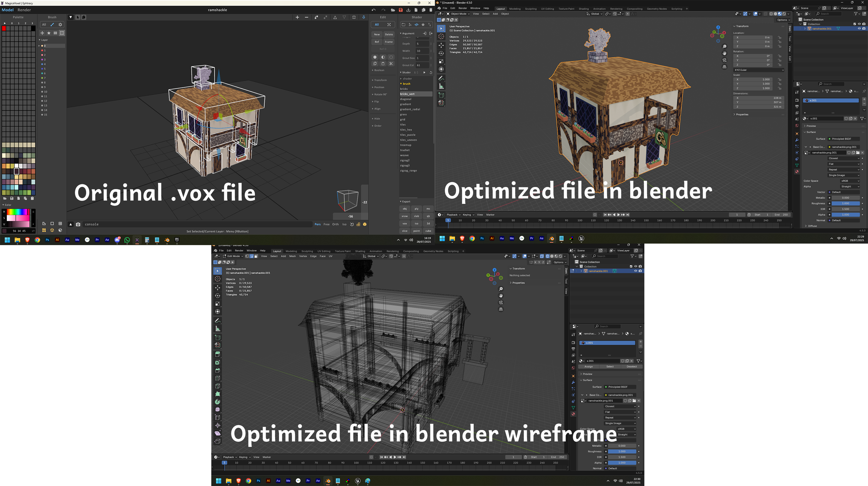Click the console input field in MagicaVoxel
This screenshot has height=486, width=868.
point(197,224)
